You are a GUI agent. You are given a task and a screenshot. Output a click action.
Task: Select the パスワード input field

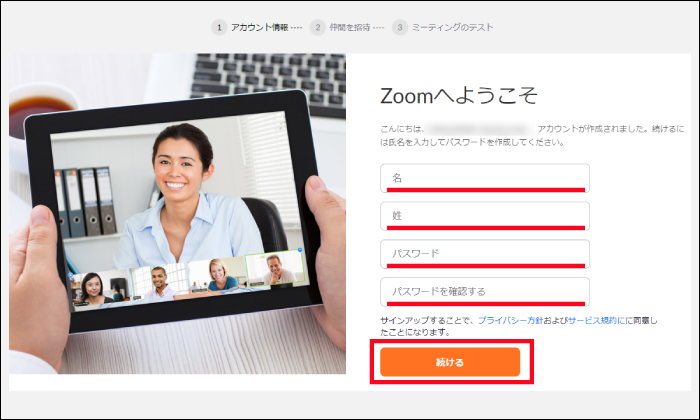point(485,254)
